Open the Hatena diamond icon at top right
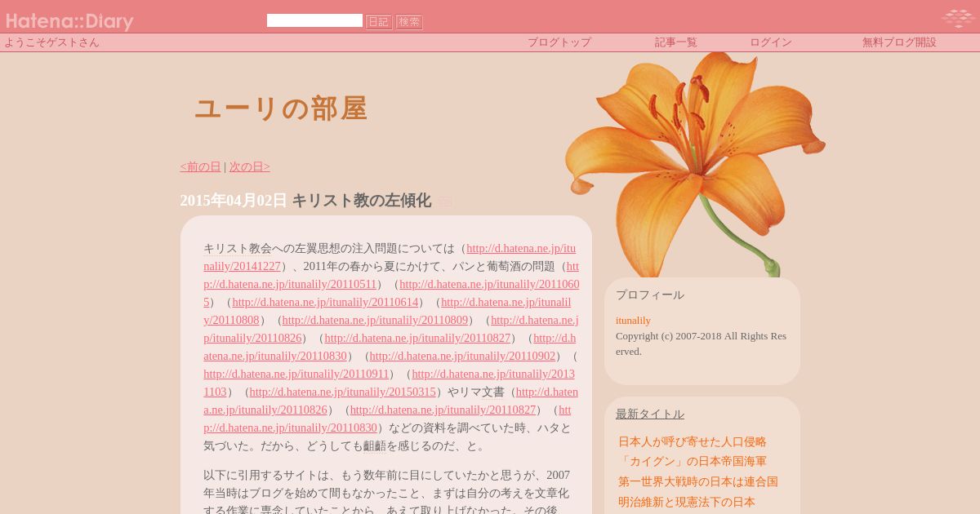The image size is (980, 514). click(x=957, y=18)
